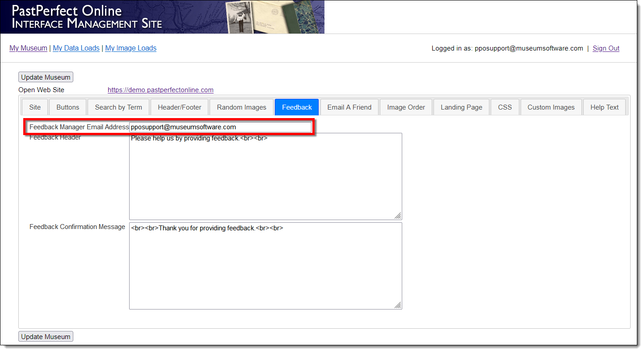Switch to the Help Text tab
This screenshot has height=352, width=644.
(x=605, y=107)
